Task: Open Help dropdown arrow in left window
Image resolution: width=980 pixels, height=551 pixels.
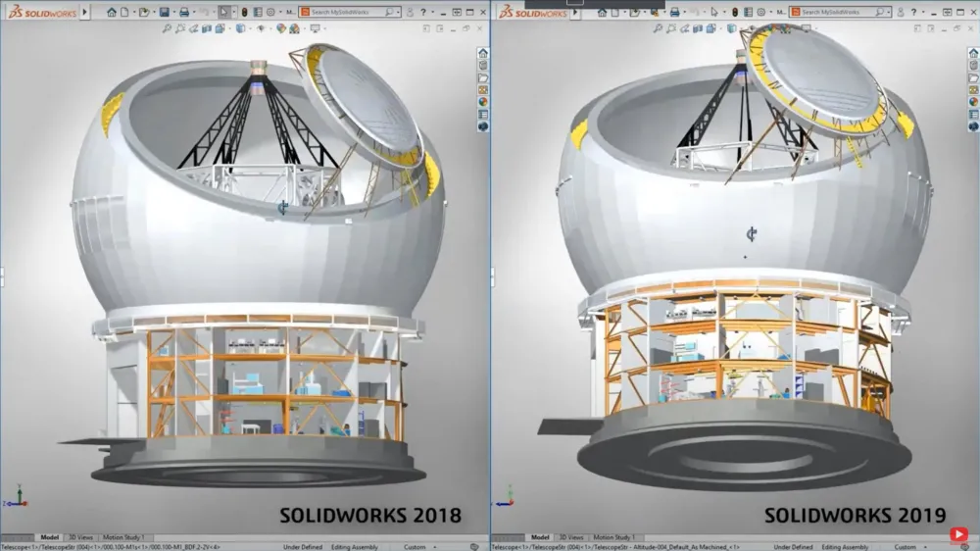Action: tap(432, 12)
